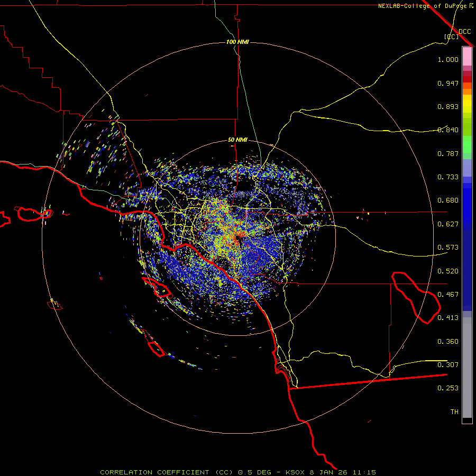
Task: Click the red segment of the color bar
Action: (x=467, y=79)
